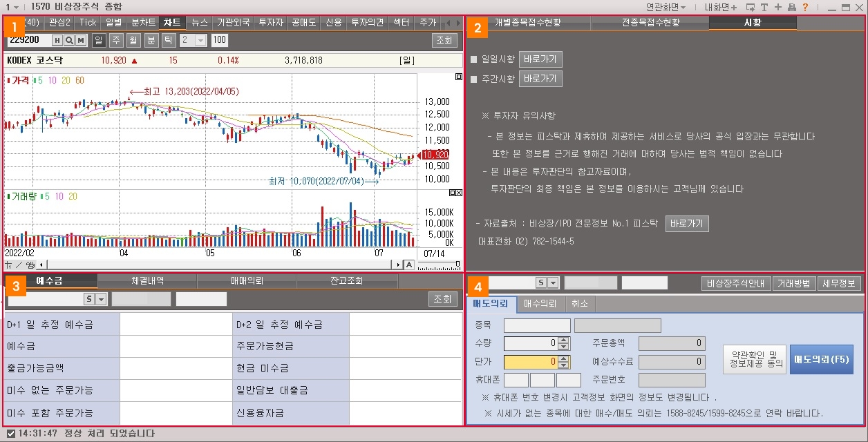This screenshot has height=442, width=868.
Task: Maximize the price chart pane
Action: pos(459,77)
